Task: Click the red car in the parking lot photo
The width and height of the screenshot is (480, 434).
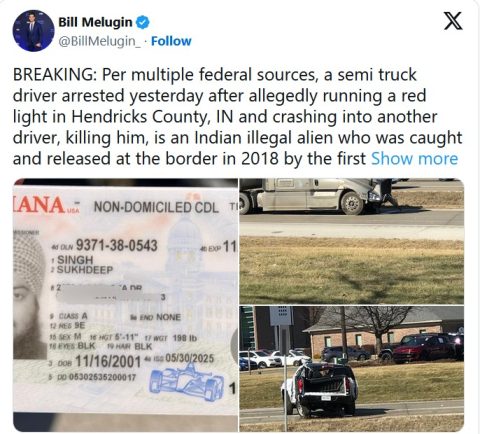Action: (x=423, y=348)
